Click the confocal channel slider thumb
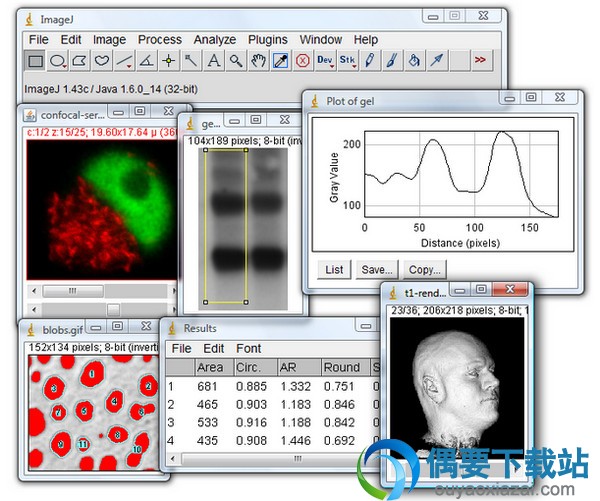600x501 pixels. pyautogui.click(x=73, y=291)
